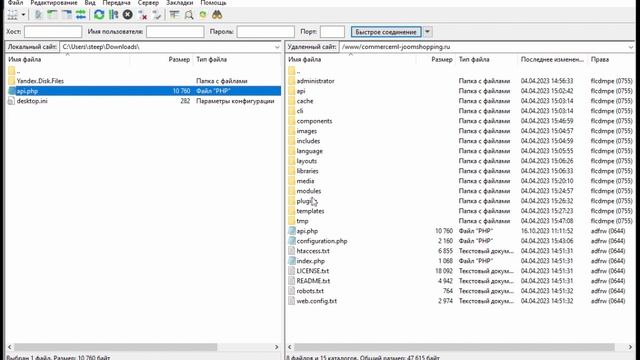Select remote file htaccess.txt
Viewport: 640px width, 360px height.
313,251
